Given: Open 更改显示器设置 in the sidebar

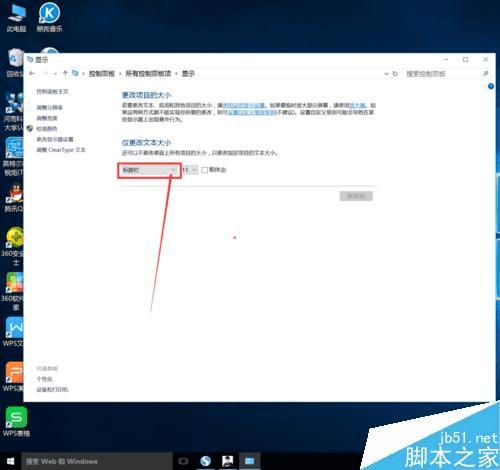Looking at the screenshot, I should click(55, 139).
